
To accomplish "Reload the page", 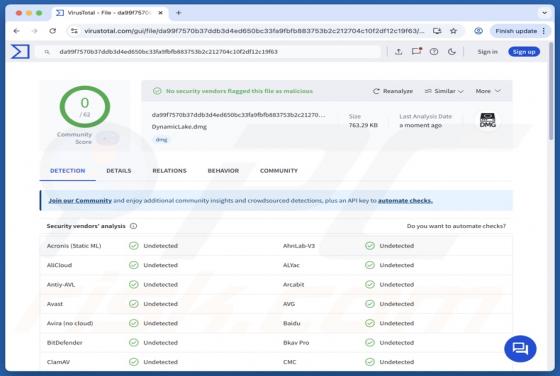I will click(x=52, y=31).
